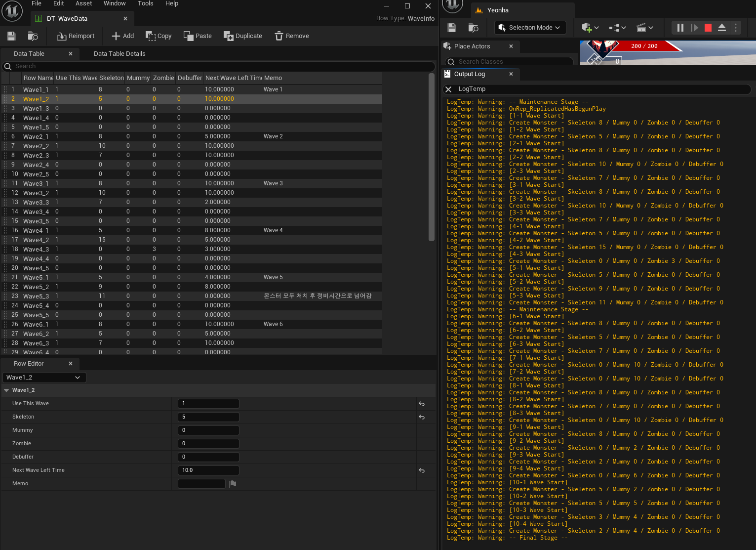Click the data table vertical scrollbar
Image resolution: width=756 pixels, height=550 pixels.
coord(432,157)
